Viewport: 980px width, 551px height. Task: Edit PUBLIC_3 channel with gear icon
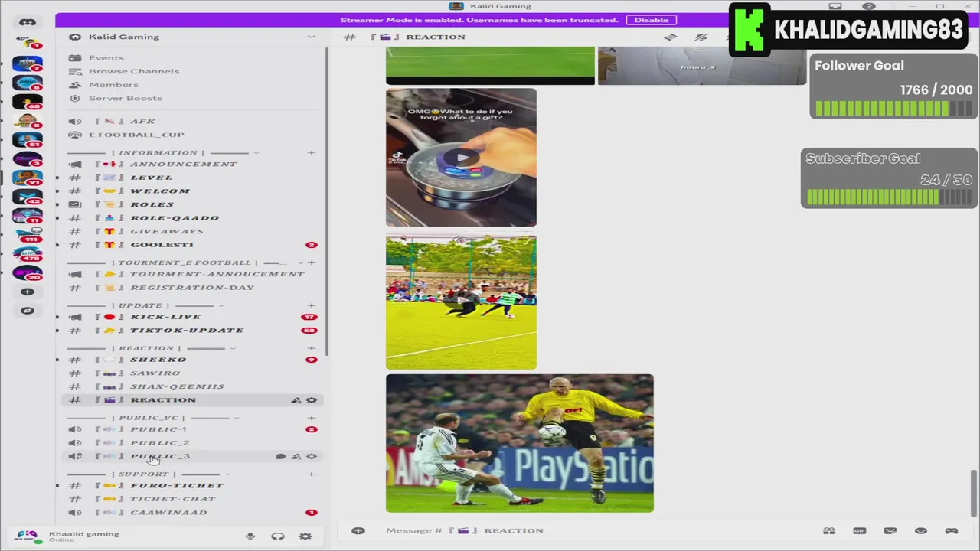[312, 456]
